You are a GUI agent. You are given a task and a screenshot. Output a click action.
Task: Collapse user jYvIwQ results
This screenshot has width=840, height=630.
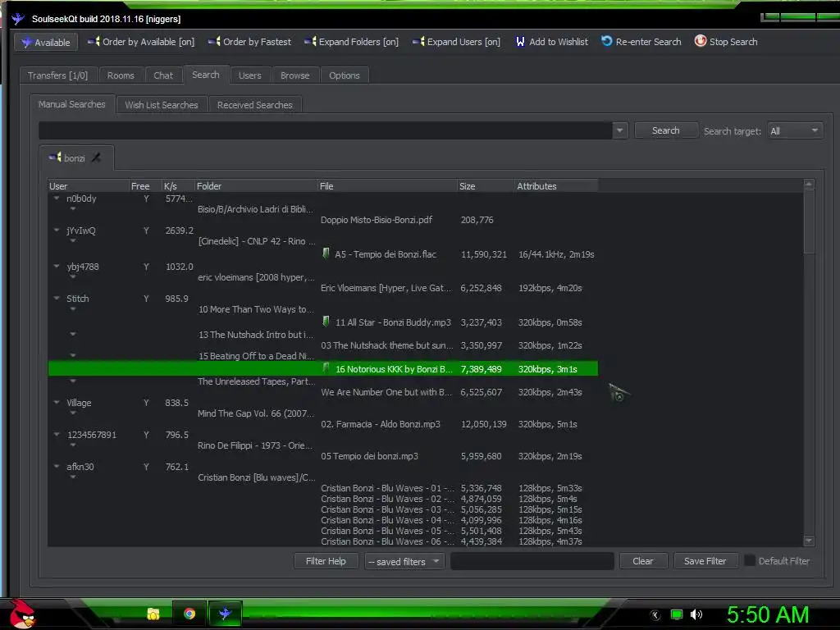tap(57, 231)
